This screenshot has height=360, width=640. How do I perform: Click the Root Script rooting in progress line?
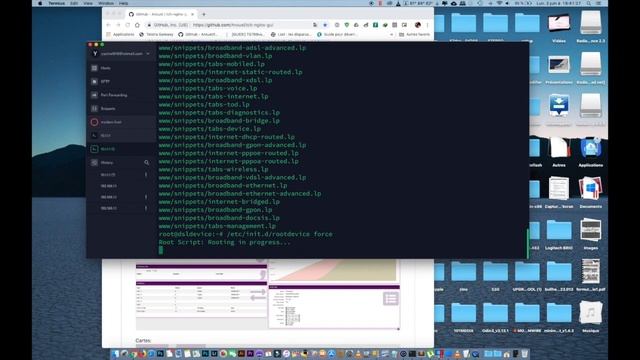pos(224,242)
